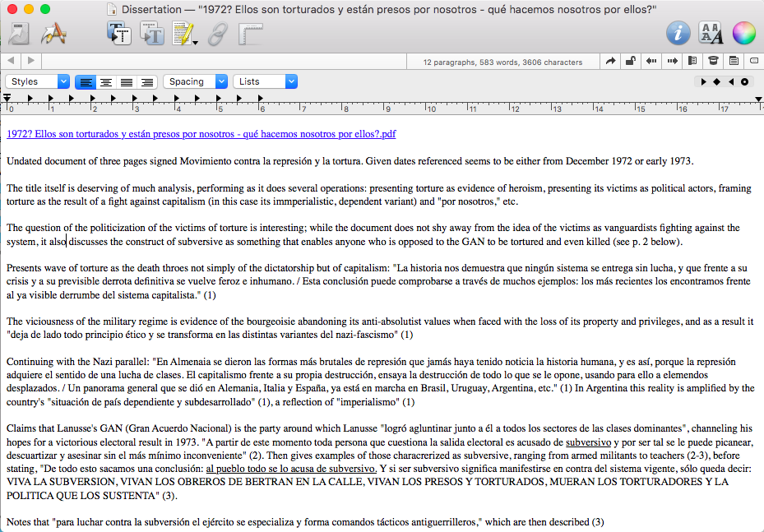The image size is (764, 532).
Task: Click the line starting 'Notes that "para luchar'
Action: [305, 522]
